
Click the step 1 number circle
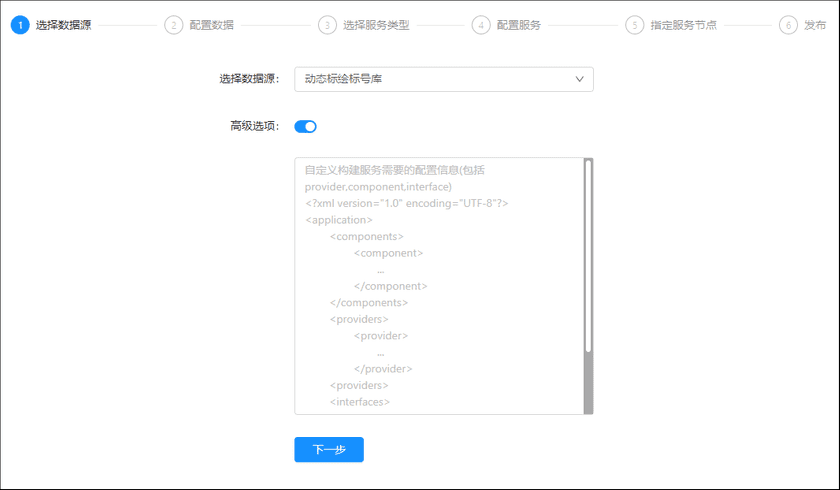click(20, 25)
